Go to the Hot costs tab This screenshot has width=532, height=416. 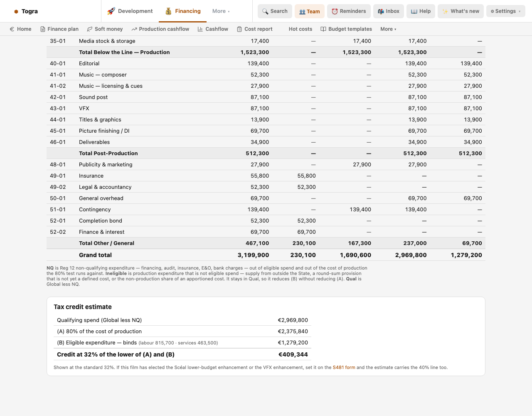[x=300, y=29]
